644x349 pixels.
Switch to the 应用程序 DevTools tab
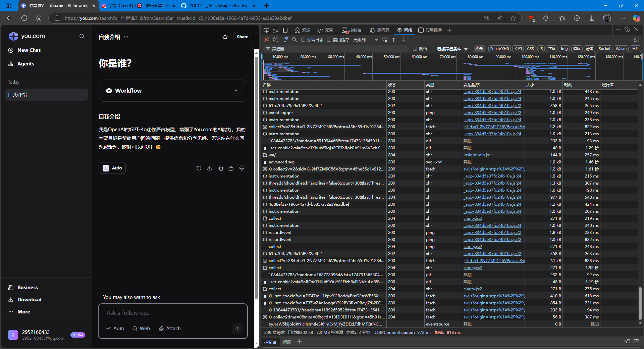pyautogui.click(x=430, y=30)
